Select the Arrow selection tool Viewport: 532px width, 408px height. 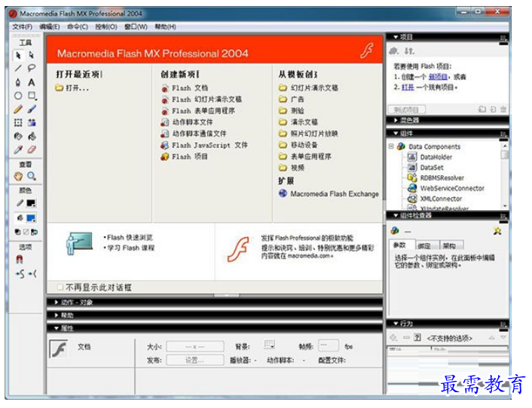[18, 55]
